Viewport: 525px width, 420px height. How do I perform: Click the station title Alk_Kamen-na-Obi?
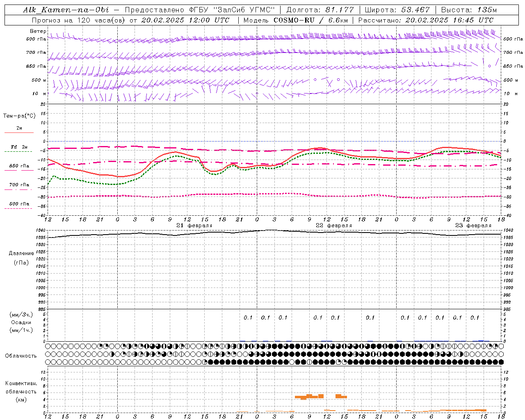(66, 10)
